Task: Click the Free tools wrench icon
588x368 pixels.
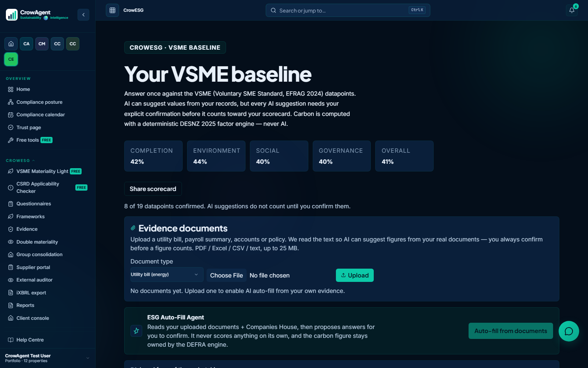Action: coord(11,140)
